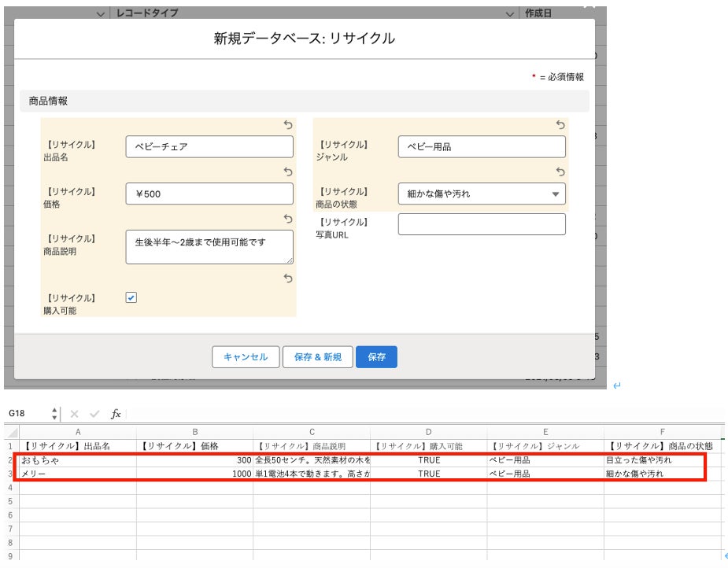Undo the 出品名 field change

[x=288, y=125]
